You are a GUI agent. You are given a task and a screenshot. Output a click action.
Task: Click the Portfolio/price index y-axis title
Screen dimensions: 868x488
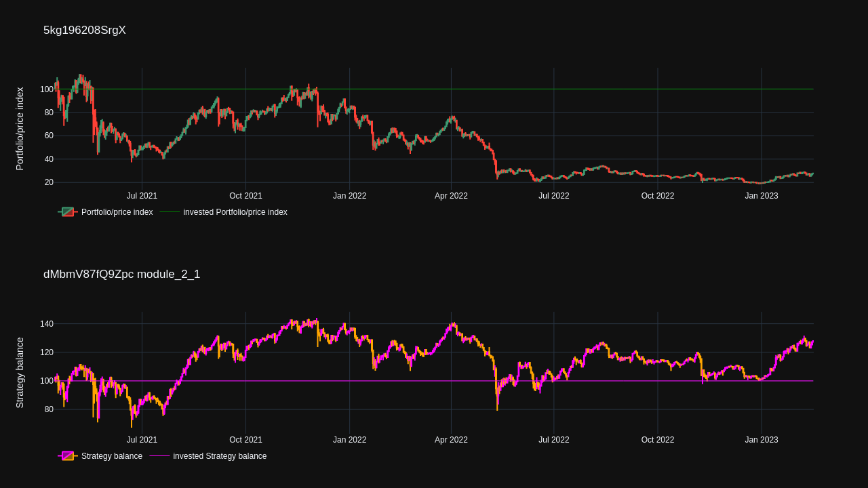click(20, 129)
